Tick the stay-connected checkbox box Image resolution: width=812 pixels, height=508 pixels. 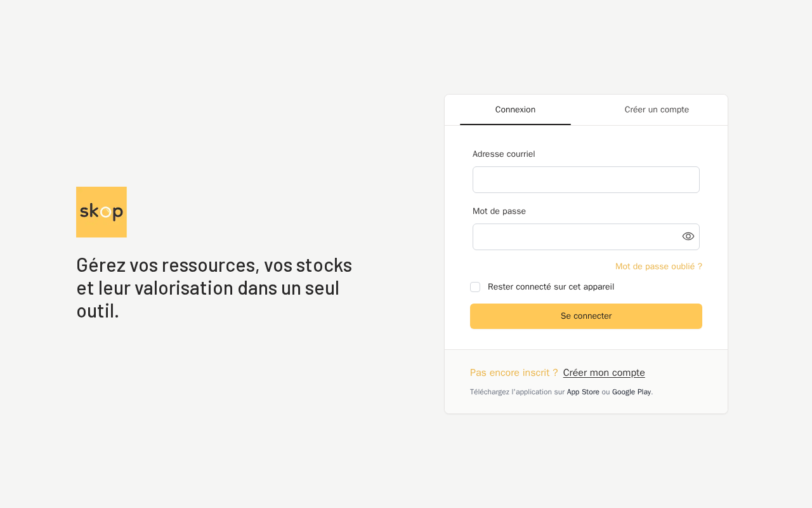click(x=475, y=287)
